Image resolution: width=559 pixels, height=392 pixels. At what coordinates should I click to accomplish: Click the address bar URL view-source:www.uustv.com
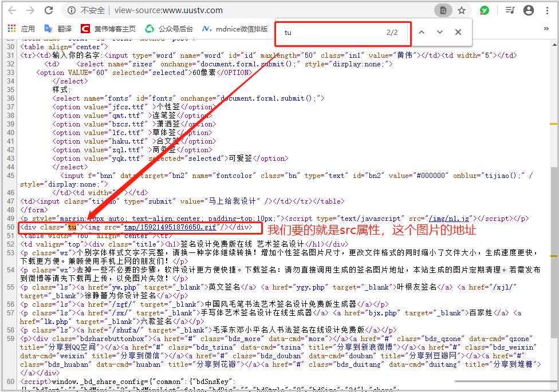coord(168,10)
